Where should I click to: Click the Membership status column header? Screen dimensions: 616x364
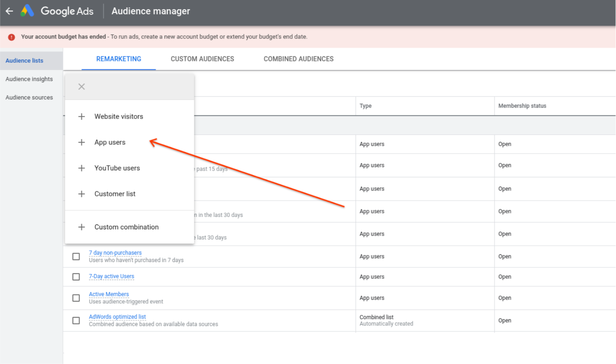522,106
